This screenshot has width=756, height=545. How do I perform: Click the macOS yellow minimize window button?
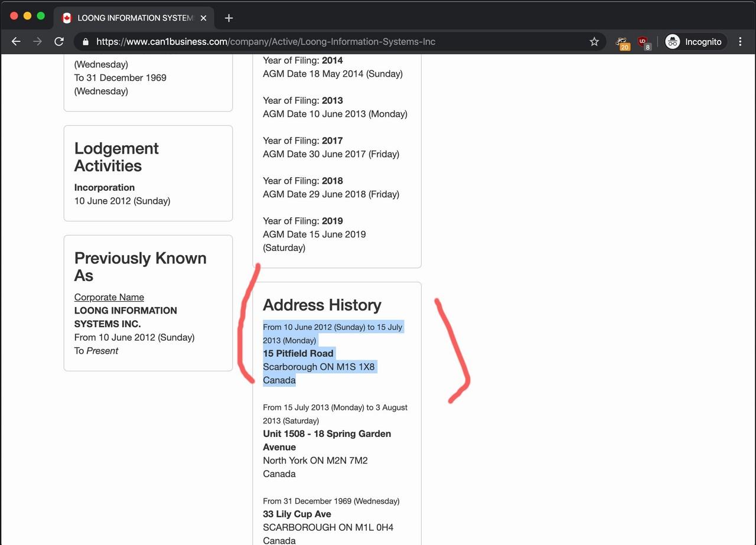click(x=27, y=16)
